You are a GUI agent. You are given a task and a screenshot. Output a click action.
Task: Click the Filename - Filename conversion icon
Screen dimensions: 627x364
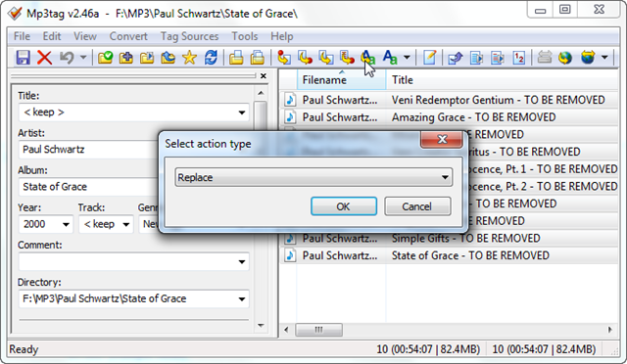(326, 58)
